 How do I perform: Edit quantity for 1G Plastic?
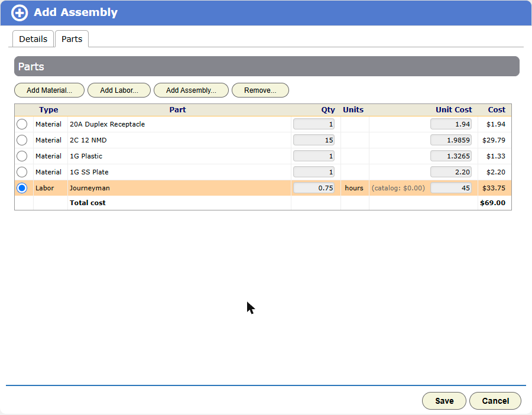(x=314, y=156)
